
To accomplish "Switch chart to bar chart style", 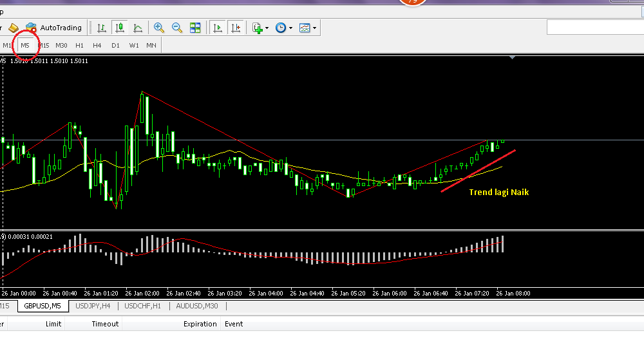I will pos(102,28).
